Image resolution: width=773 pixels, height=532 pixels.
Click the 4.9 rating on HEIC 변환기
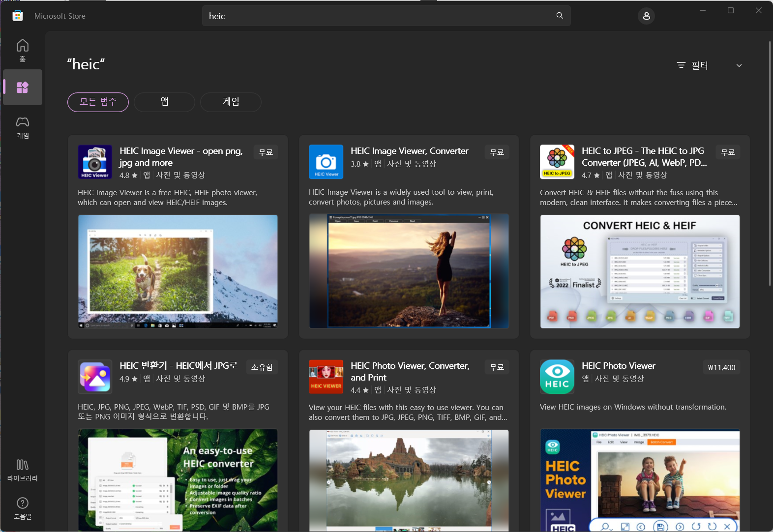click(x=128, y=379)
